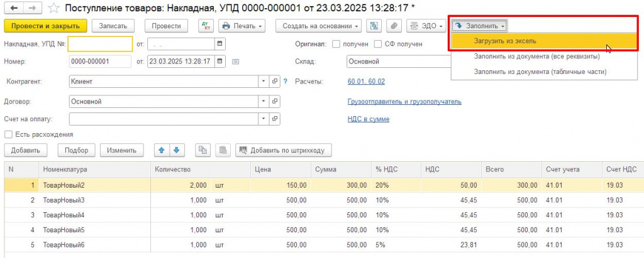Click the Номенклатура column header

pyautogui.click(x=94, y=169)
